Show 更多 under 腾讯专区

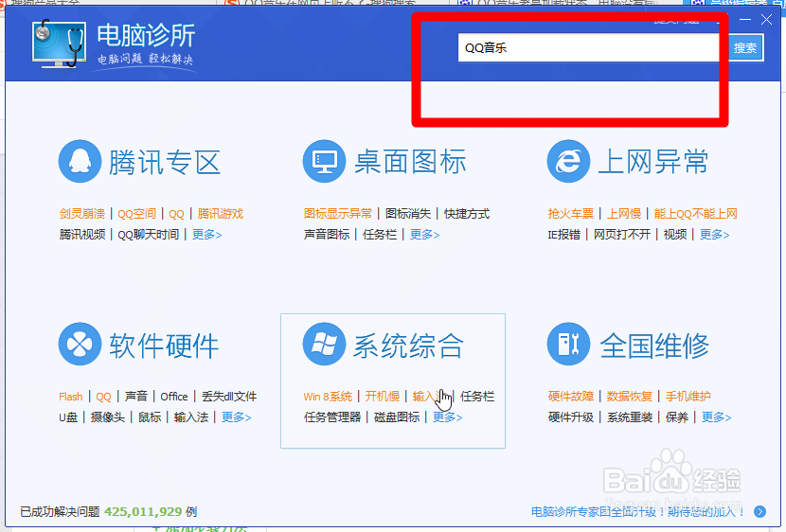pos(206,235)
